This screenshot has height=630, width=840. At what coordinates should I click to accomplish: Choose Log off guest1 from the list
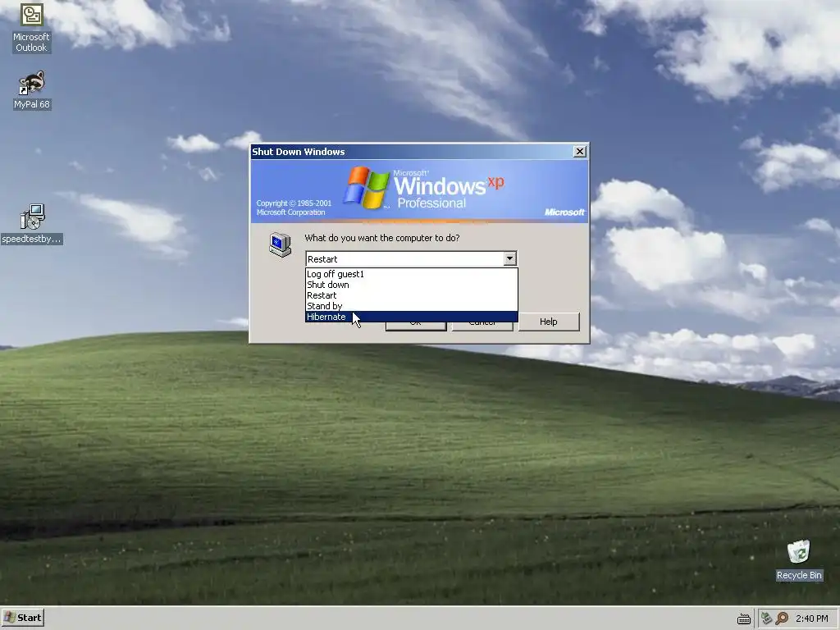click(x=412, y=274)
